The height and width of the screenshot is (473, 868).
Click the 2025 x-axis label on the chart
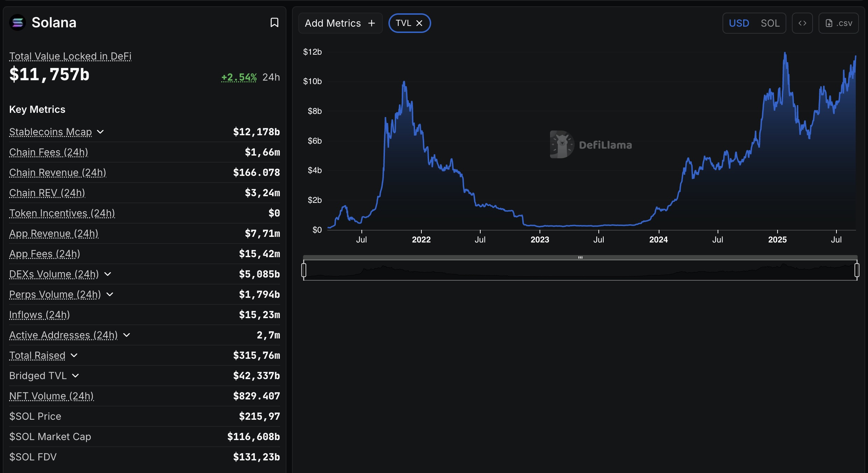tap(777, 240)
